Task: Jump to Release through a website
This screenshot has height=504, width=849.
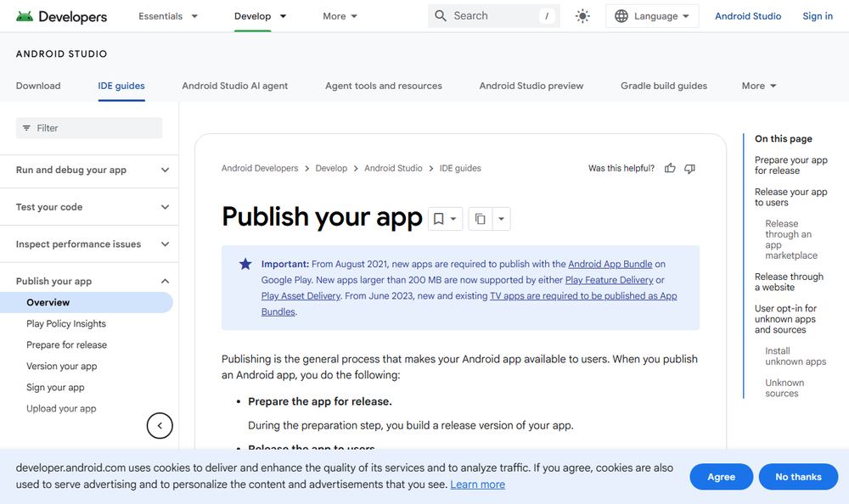Action: pos(789,282)
